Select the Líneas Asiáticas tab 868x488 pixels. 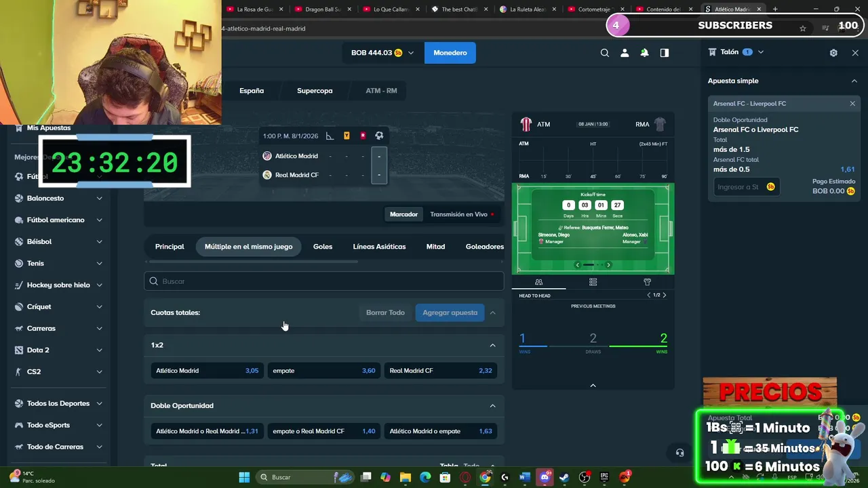379,247
